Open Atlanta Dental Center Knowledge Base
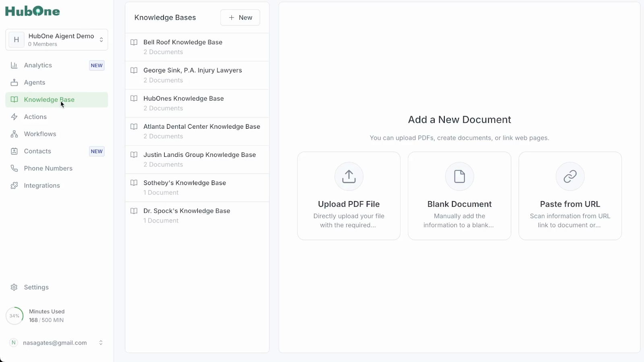This screenshot has width=644, height=362. click(197, 132)
